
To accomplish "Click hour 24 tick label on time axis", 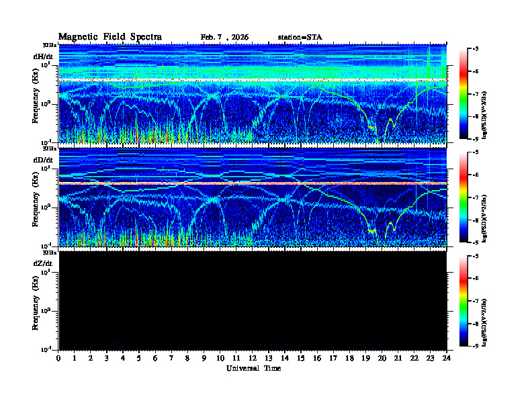I will (447, 359).
